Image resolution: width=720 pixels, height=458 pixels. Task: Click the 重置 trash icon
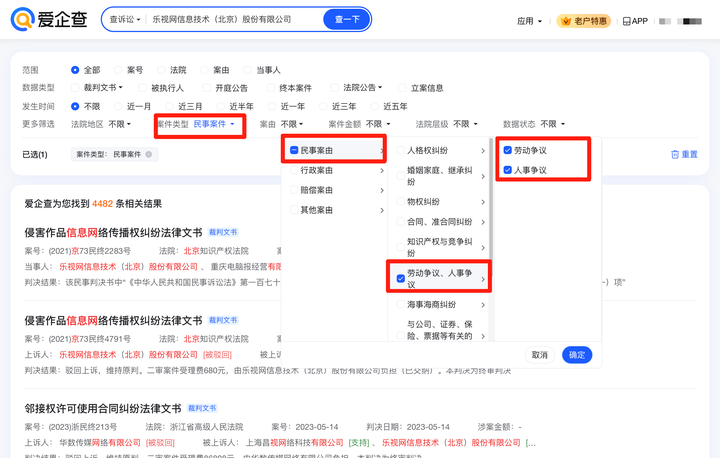[x=675, y=154]
